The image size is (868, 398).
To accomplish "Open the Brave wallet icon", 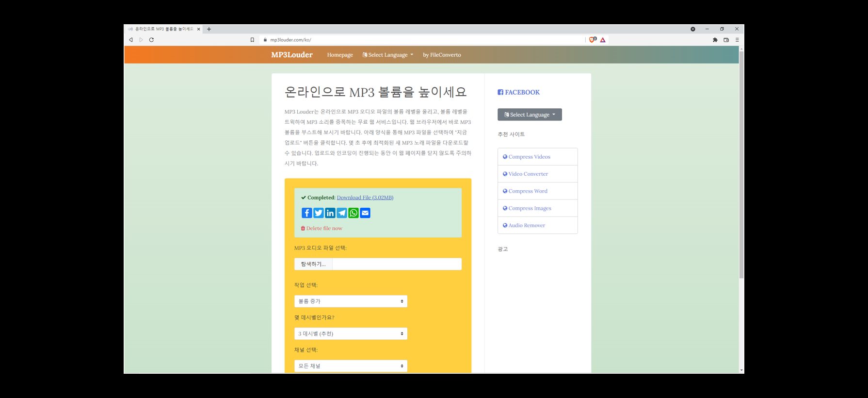I will (726, 40).
